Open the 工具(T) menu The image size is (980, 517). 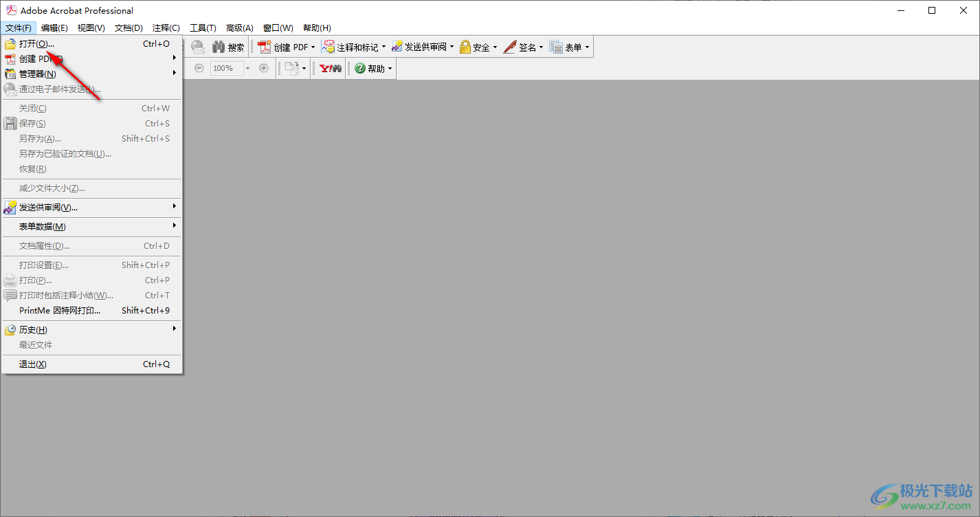(x=203, y=27)
